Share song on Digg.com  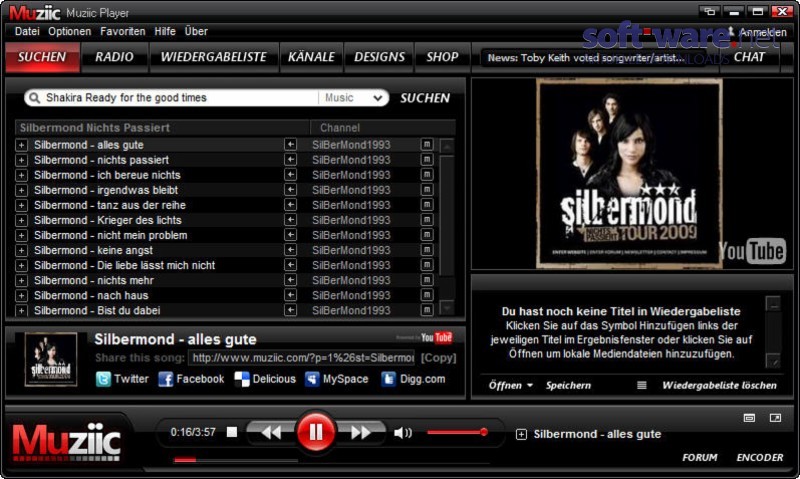[413, 379]
